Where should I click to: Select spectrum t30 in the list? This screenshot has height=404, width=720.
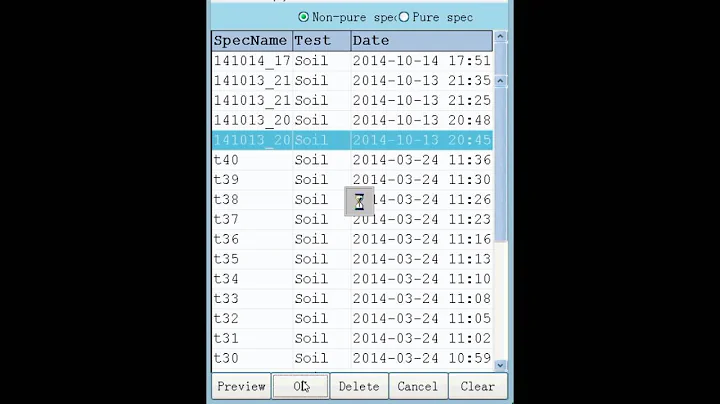coord(352,358)
